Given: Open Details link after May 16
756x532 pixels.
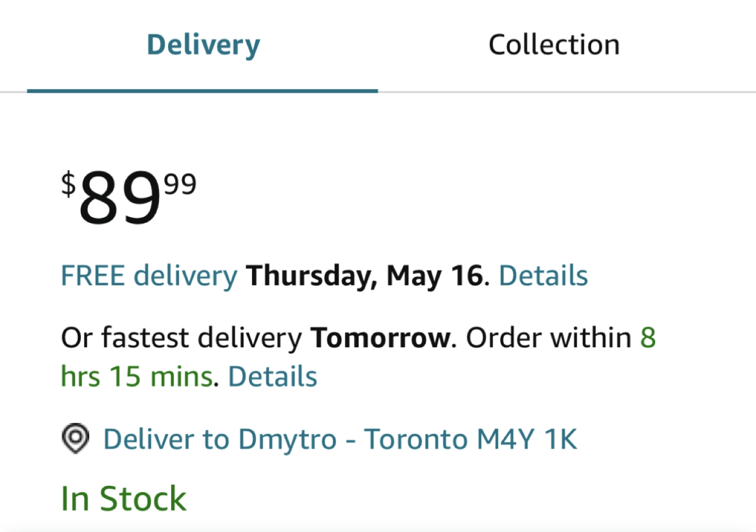Looking at the screenshot, I should click(543, 275).
